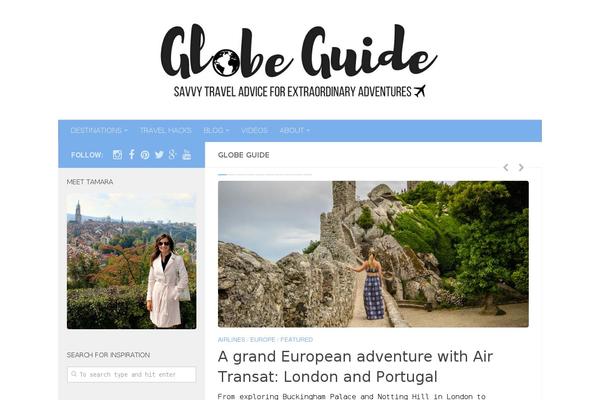Go to the previous slide arrow
Viewport: 600px width, 400px height.
pyautogui.click(x=506, y=167)
